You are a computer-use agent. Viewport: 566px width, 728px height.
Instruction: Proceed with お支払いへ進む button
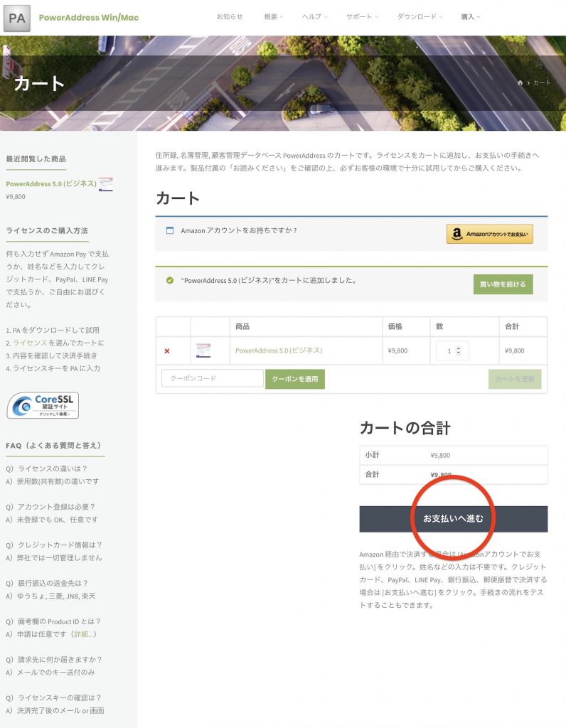point(453,518)
